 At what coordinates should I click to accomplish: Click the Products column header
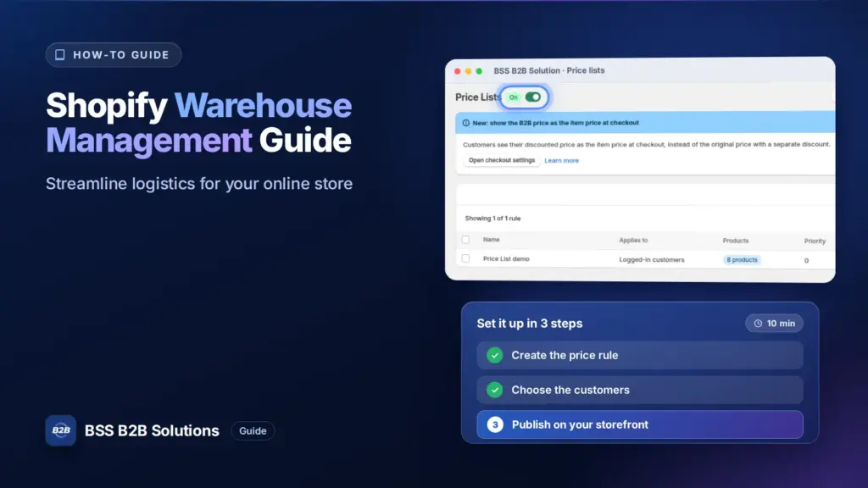coord(736,241)
